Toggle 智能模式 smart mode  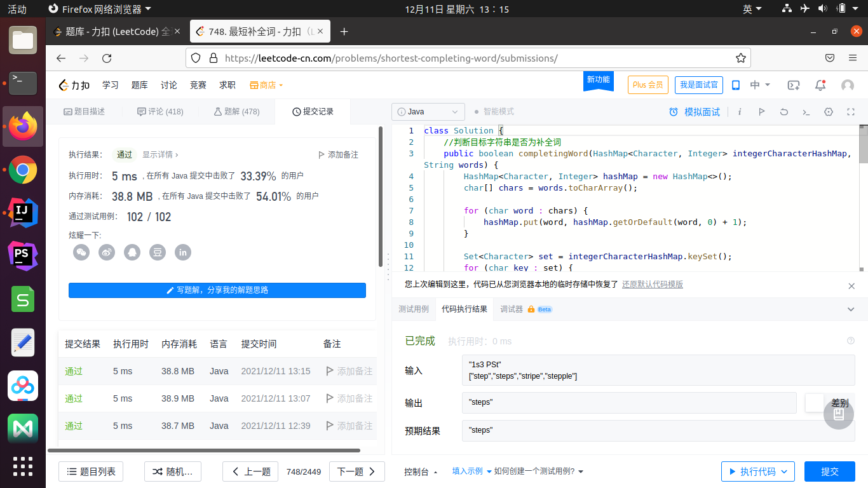(x=494, y=111)
